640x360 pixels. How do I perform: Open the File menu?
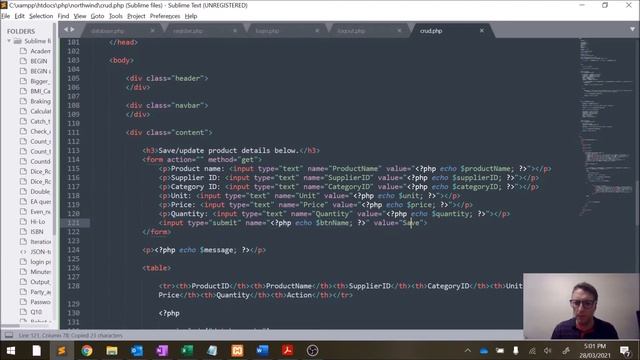pos(5,16)
